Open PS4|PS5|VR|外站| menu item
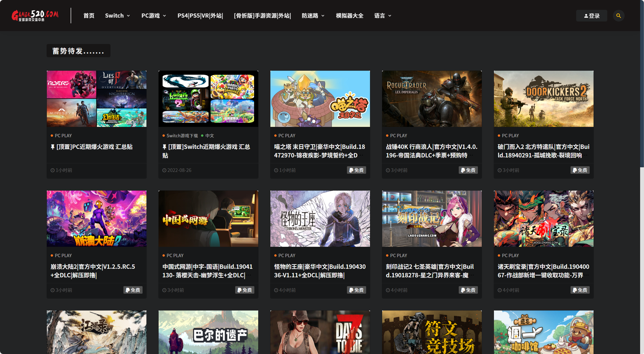This screenshot has width=644, height=354. (200, 16)
